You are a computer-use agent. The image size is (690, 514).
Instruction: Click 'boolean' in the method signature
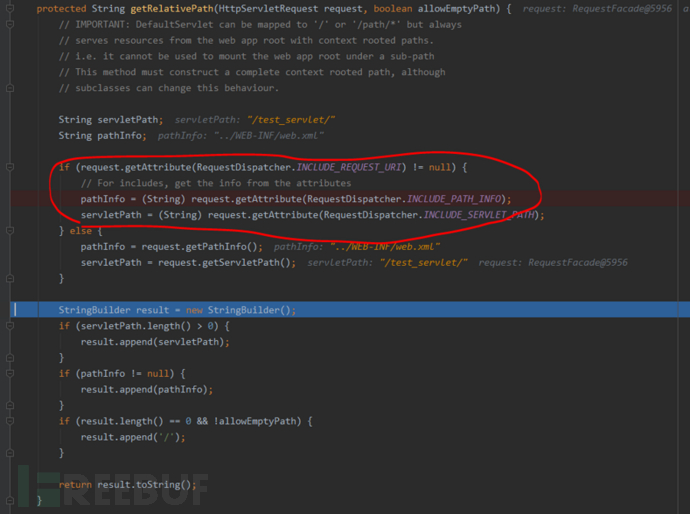click(x=393, y=8)
